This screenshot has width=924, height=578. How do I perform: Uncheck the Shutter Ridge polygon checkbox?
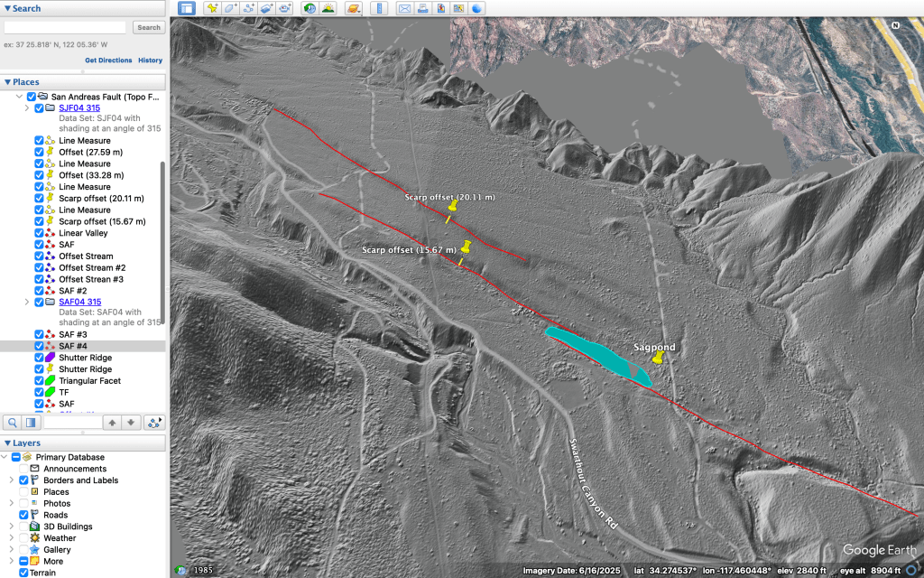point(39,358)
